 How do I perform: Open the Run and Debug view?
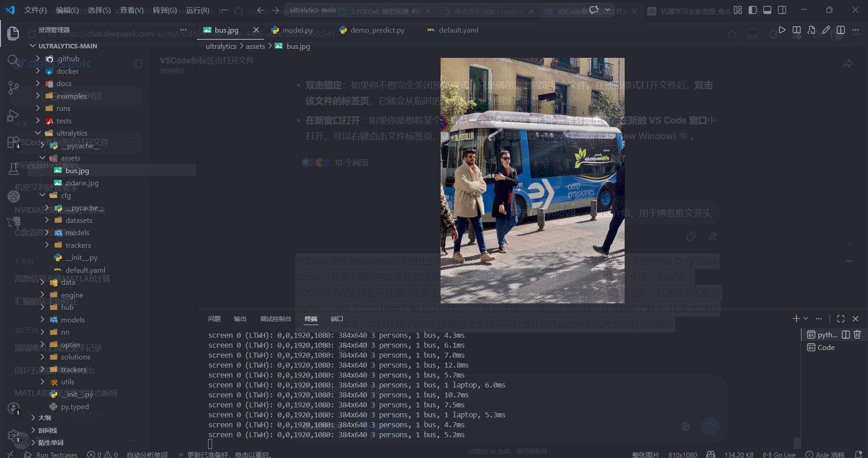(x=13, y=116)
